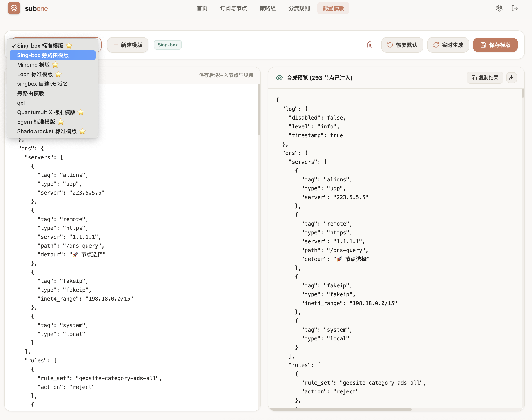The width and height of the screenshot is (532, 420).
Task: Click "level": "info" line in preview
Action: click(314, 126)
